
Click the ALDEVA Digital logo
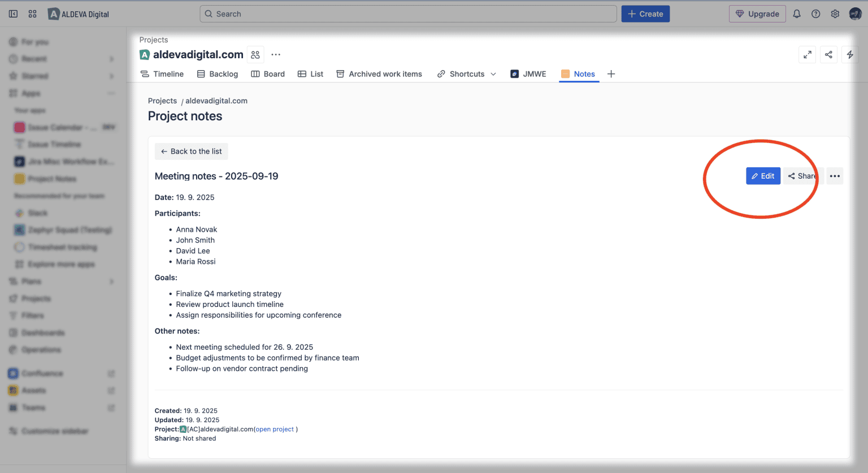tap(79, 14)
